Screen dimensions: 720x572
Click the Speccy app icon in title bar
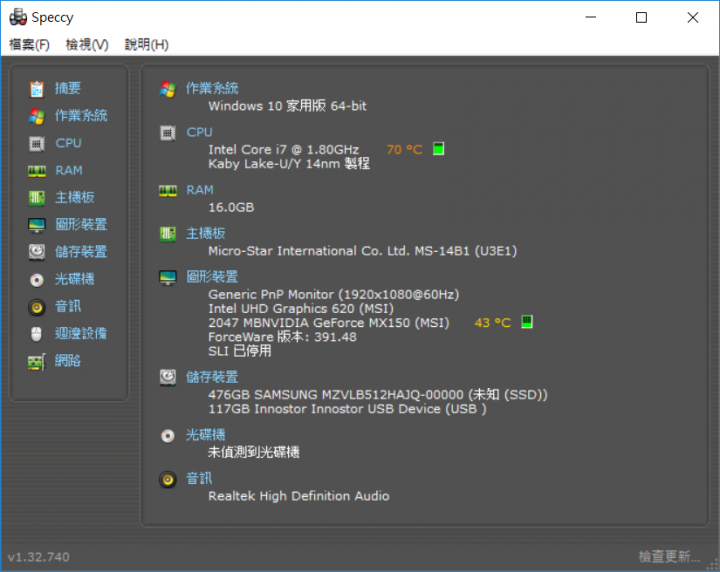coord(18,17)
